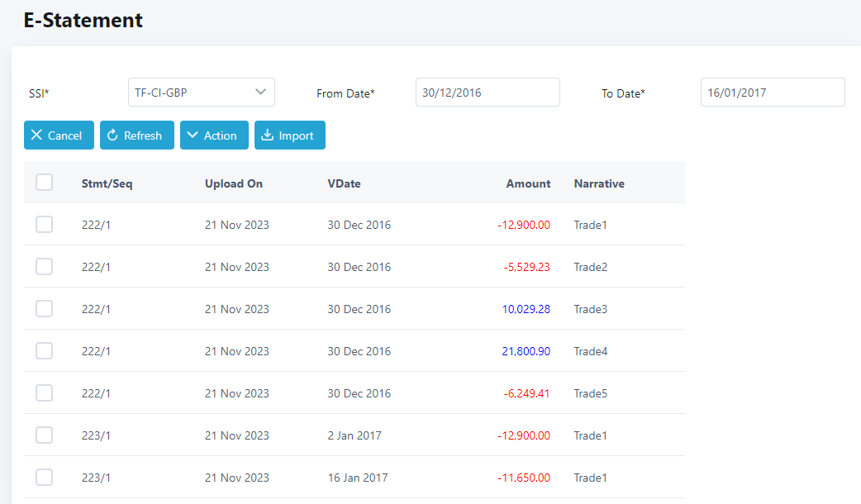Check the row with amount -5,529.23
This screenshot has height=504, width=861.
[x=45, y=267]
